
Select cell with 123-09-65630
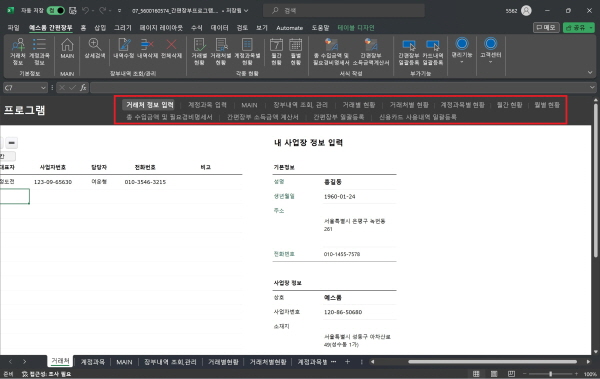(x=53, y=182)
